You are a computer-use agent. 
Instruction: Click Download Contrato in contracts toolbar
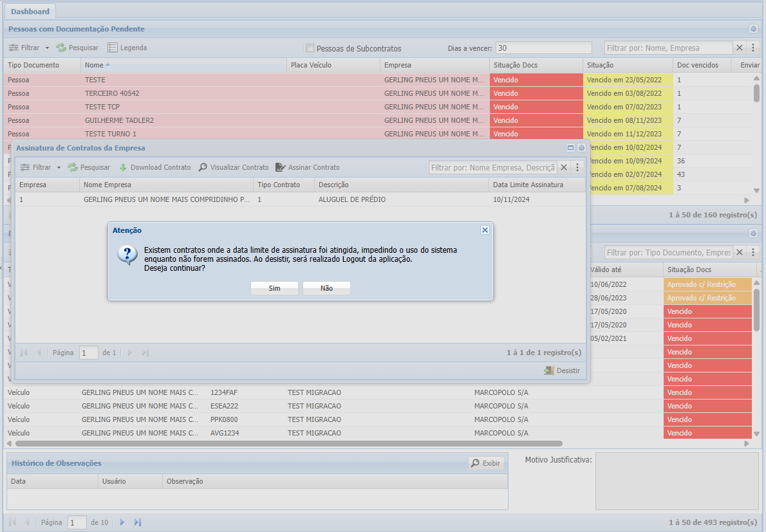[x=155, y=167]
